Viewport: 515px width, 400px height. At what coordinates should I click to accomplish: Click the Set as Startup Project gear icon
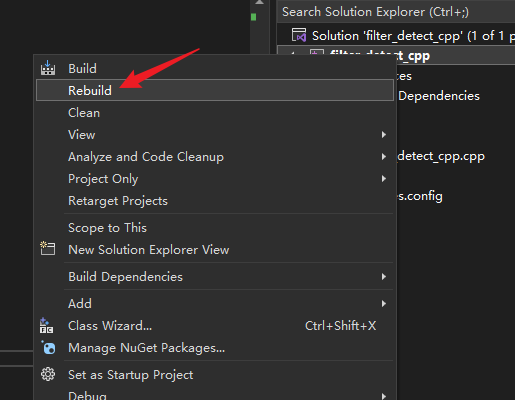click(48, 374)
